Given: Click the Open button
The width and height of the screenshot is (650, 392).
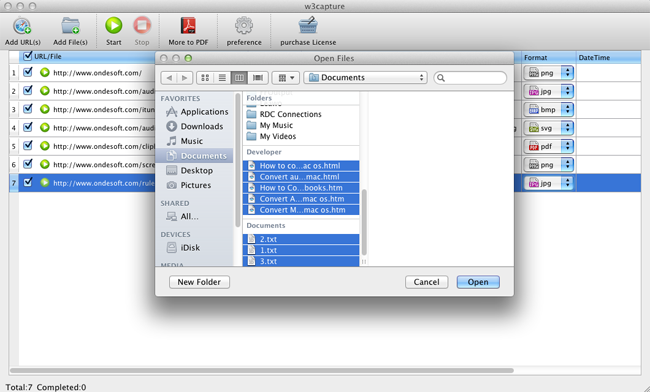Looking at the screenshot, I should tap(478, 282).
